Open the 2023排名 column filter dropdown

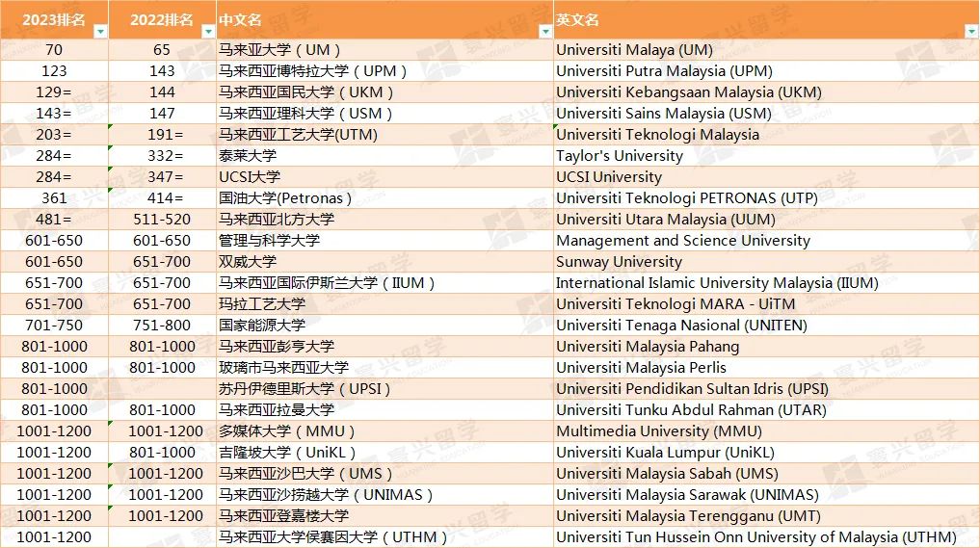click(100, 31)
